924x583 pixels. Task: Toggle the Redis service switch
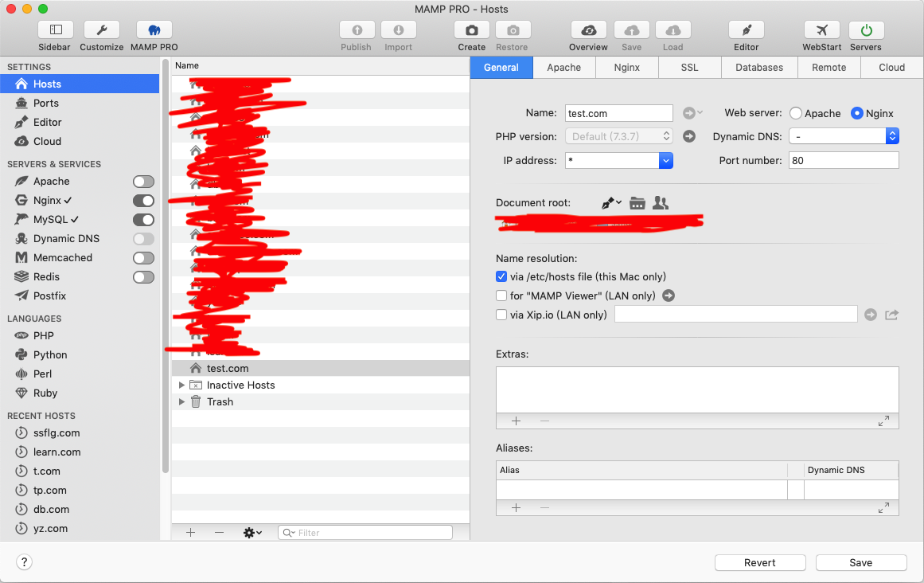pos(143,277)
